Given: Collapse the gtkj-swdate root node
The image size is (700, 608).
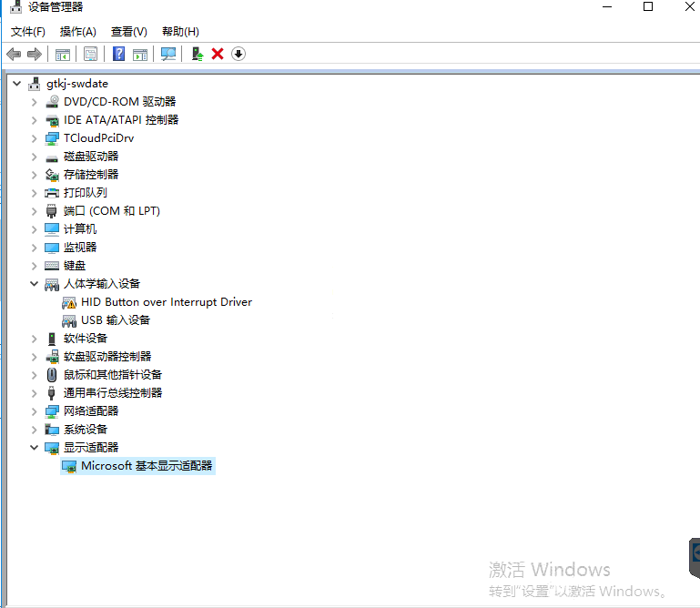Looking at the screenshot, I should pyautogui.click(x=17, y=84).
